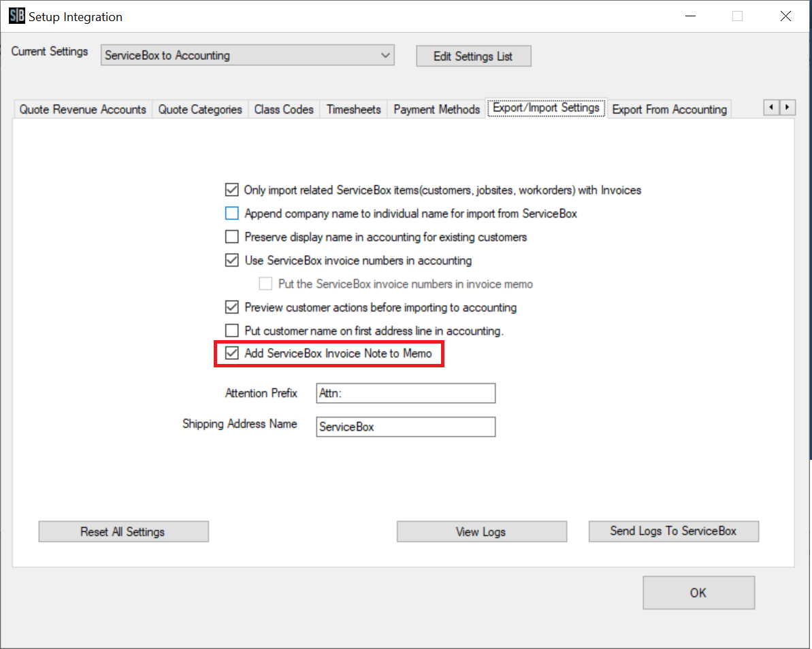Screen dimensions: 812x649
Task: Check Preserve display name in accounting
Action: (231, 237)
